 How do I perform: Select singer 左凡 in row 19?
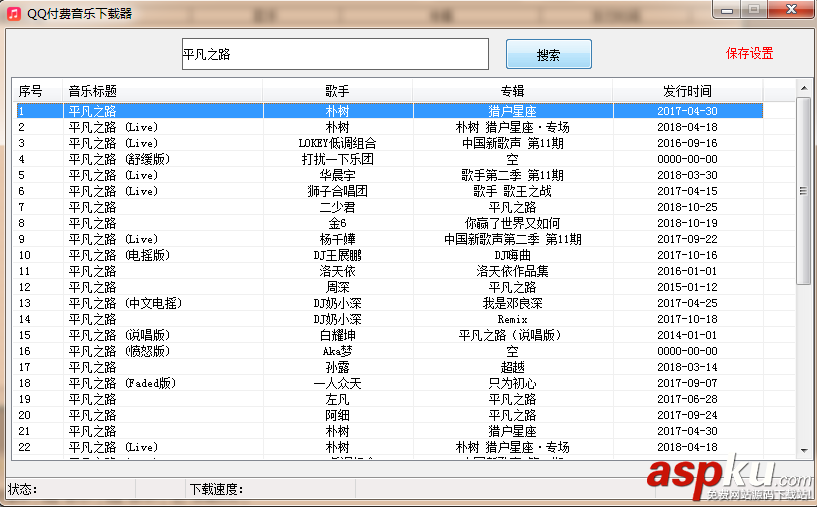(x=338, y=399)
